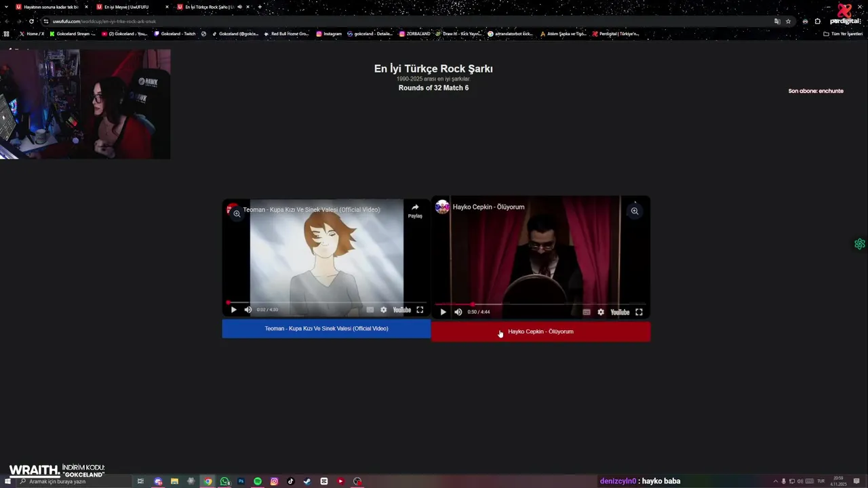Enter fullscreen on the Teoman video
Viewport: 868px width, 488px height.
pyautogui.click(x=420, y=310)
